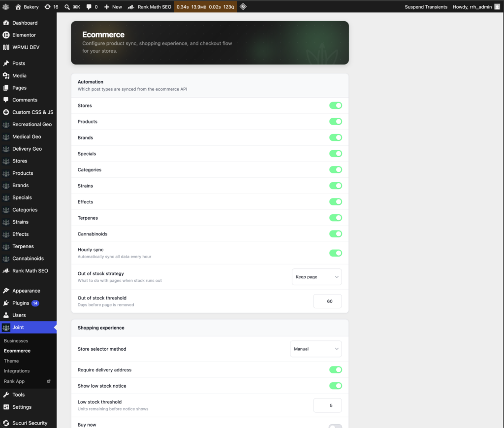Click the Rank Math SEO sidebar icon
This screenshot has width=504, height=428.
(6, 271)
